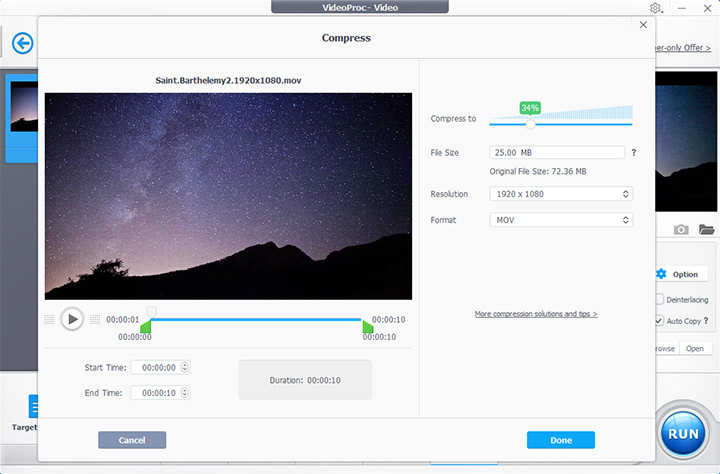Click the VideoProc - Video title bar
720x474 pixels.
coord(360,7)
